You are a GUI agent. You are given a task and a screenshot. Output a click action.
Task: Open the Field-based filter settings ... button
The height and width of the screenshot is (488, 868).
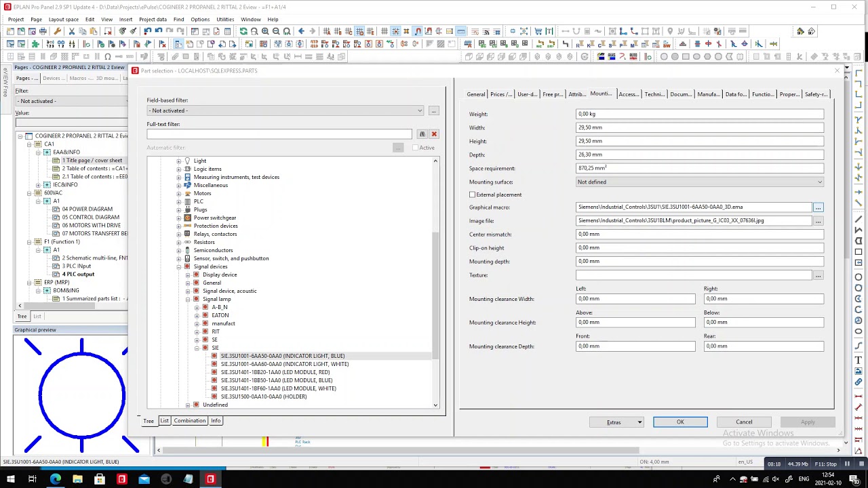click(x=433, y=110)
